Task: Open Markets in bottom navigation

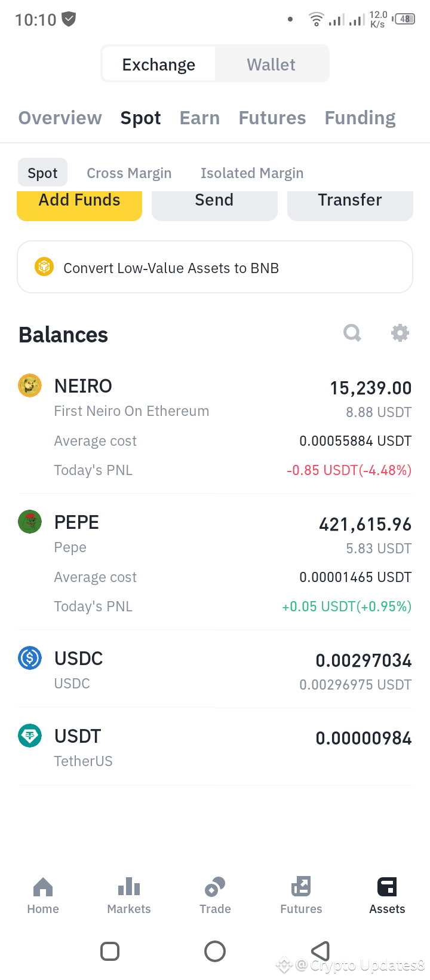Action: 129,896
